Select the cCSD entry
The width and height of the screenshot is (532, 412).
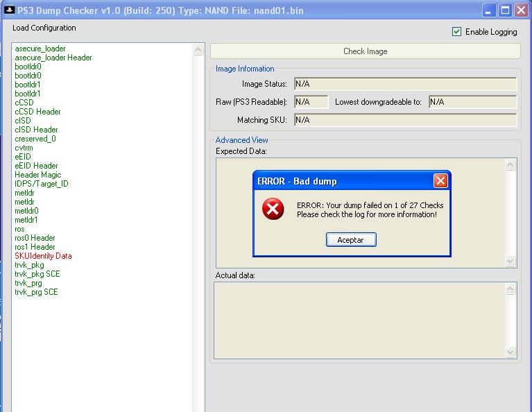24,103
